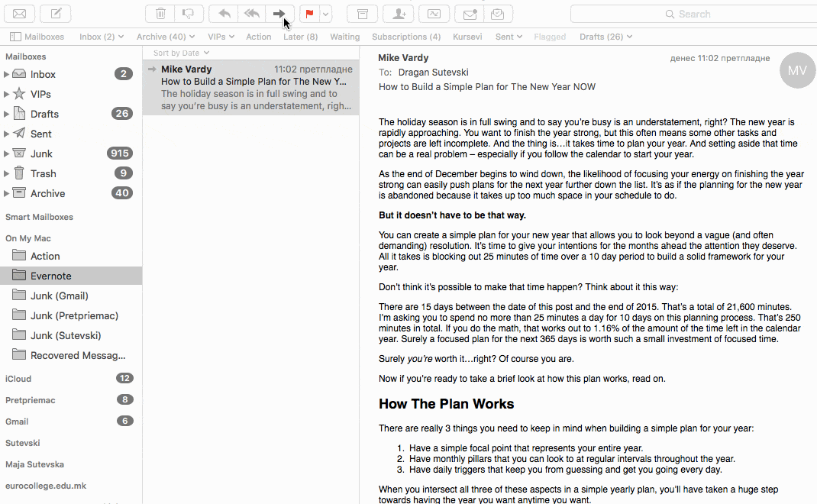This screenshot has height=504, width=817.
Task: Click the Get Mail envelope icon
Action: [20, 14]
